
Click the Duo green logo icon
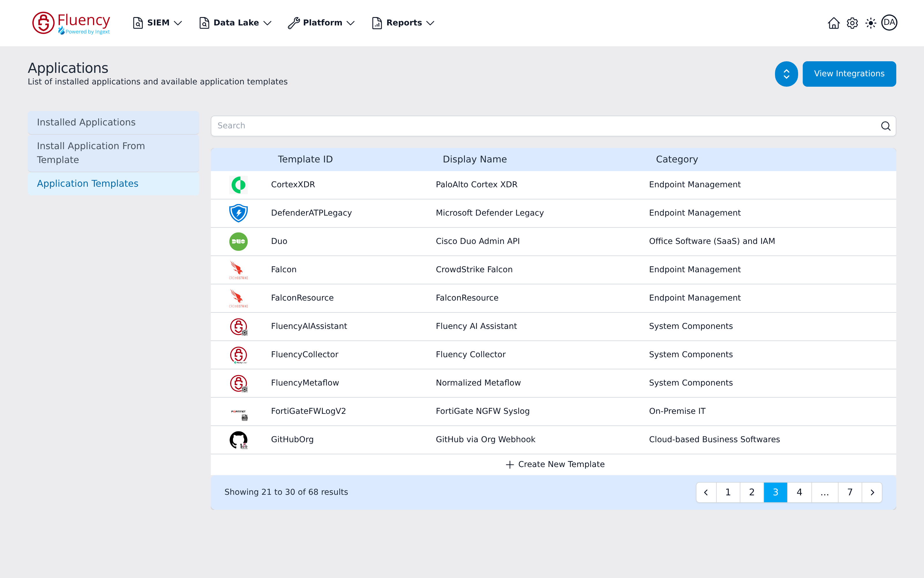[x=238, y=242]
